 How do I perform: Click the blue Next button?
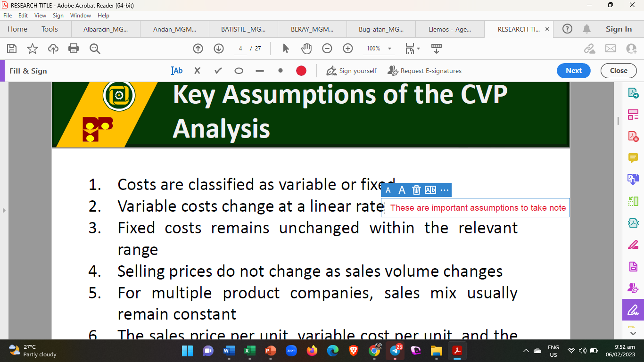coord(573,71)
